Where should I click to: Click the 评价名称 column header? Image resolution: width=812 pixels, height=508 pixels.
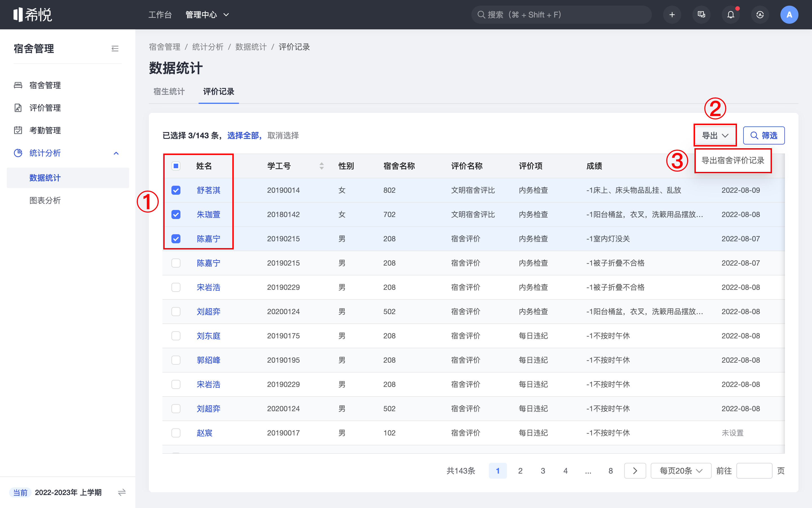pyautogui.click(x=467, y=166)
